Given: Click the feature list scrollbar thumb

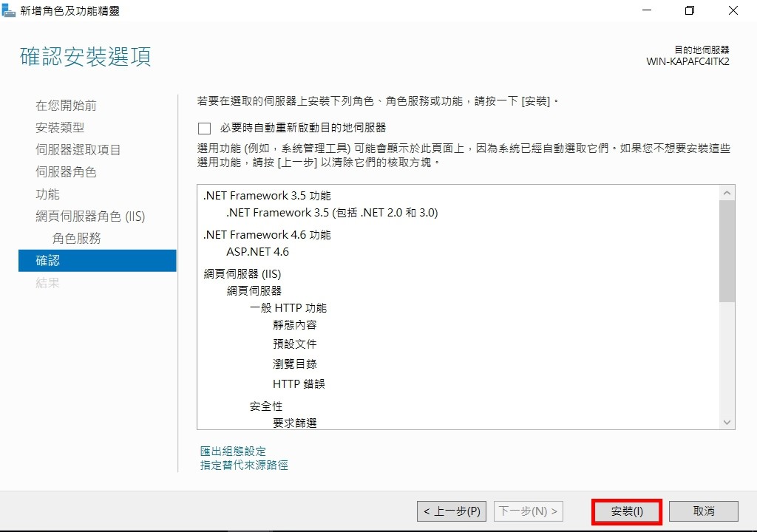Looking at the screenshot, I should click(x=727, y=251).
